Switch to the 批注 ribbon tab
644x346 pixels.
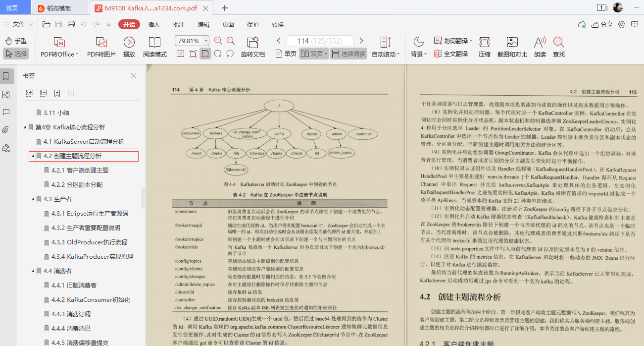pyautogui.click(x=179, y=24)
